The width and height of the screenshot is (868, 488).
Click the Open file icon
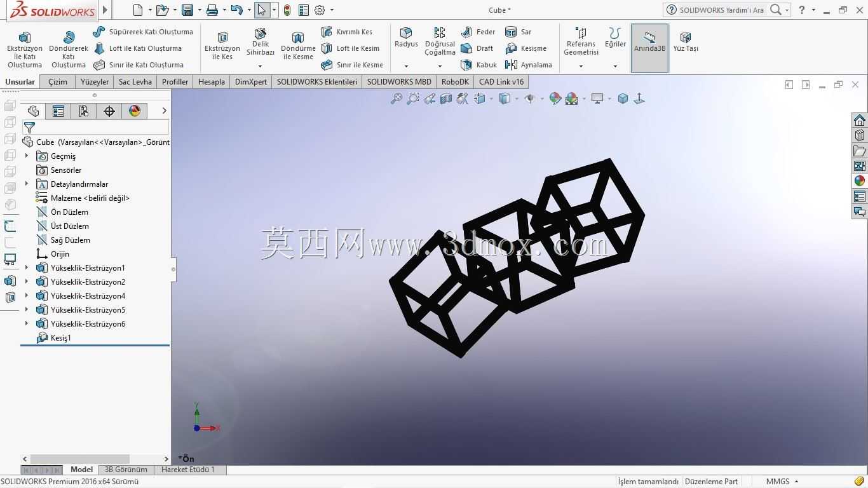coord(162,10)
